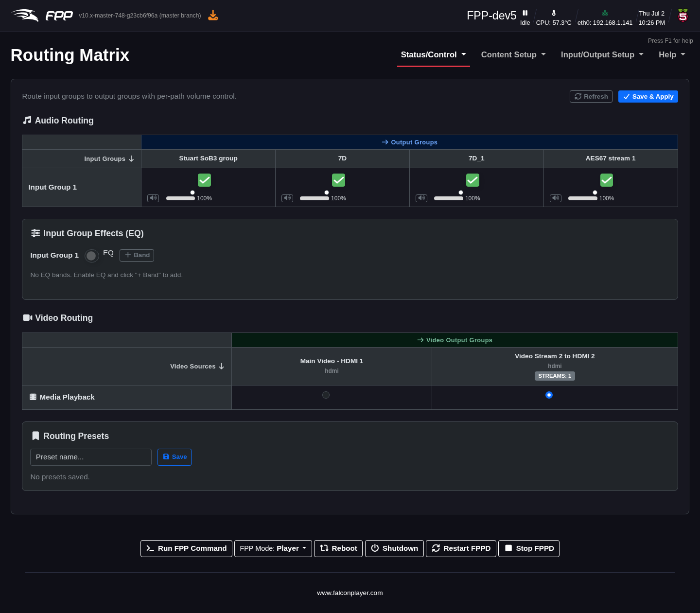Mute the 7D output speaker icon
The width and height of the screenshot is (700, 613).
click(x=287, y=198)
